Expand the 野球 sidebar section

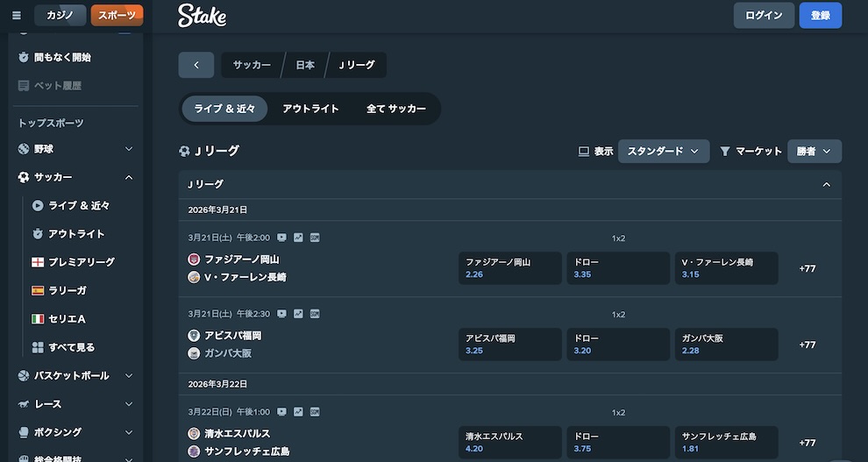click(x=128, y=149)
